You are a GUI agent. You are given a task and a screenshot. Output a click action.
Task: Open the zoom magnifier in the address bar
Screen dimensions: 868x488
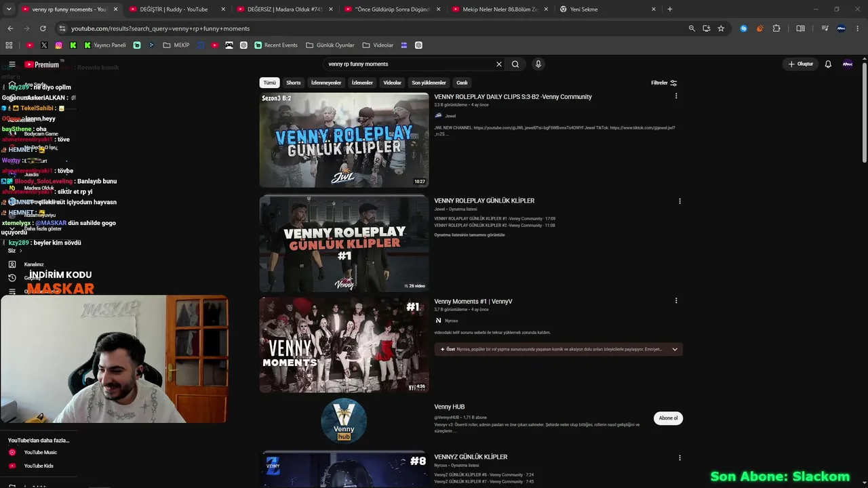point(692,28)
